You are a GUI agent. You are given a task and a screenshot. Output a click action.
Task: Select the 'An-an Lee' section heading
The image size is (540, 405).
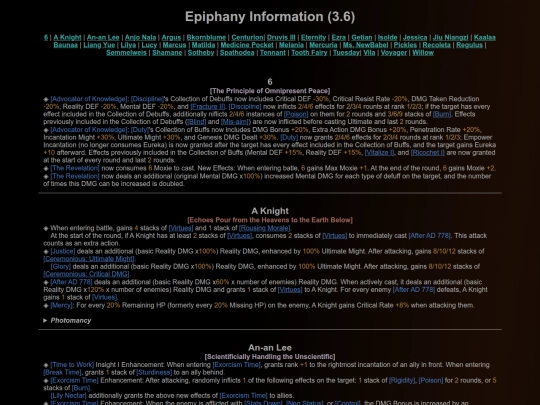[x=270, y=347]
